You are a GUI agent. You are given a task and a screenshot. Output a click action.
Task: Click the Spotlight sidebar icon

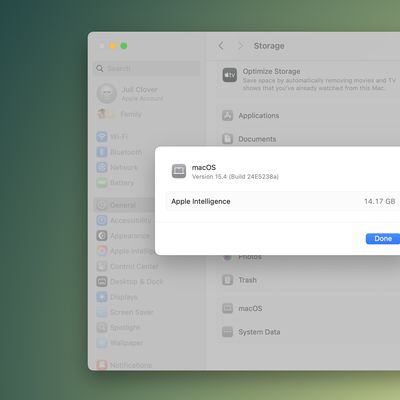(102, 327)
